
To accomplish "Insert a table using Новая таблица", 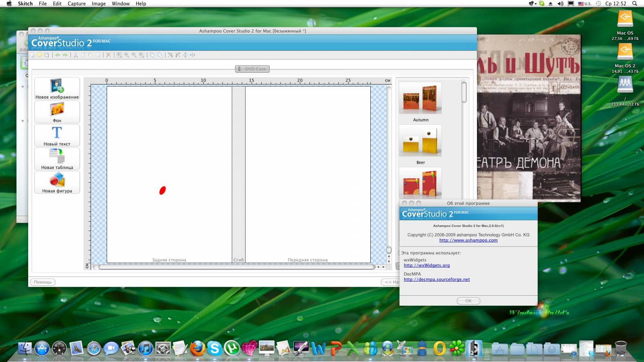I will (57, 159).
